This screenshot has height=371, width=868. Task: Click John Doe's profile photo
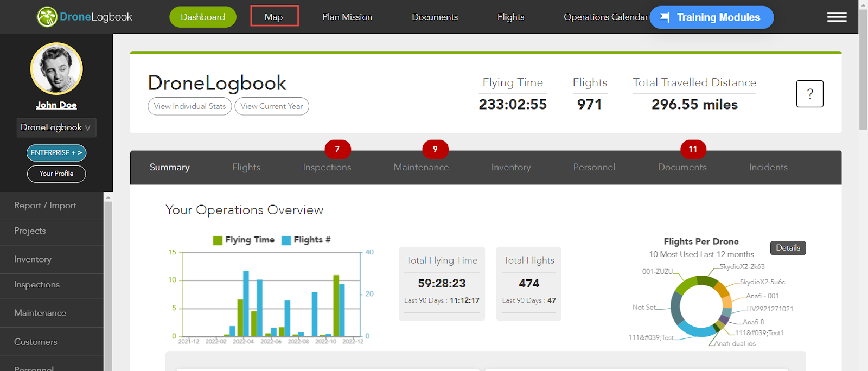56,69
